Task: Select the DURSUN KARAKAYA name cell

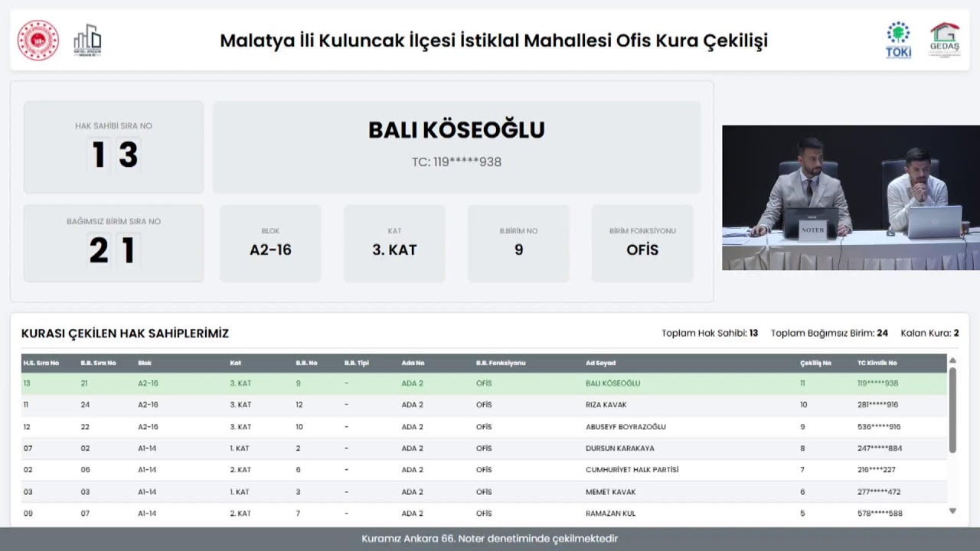Action: pyautogui.click(x=619, y=448)
